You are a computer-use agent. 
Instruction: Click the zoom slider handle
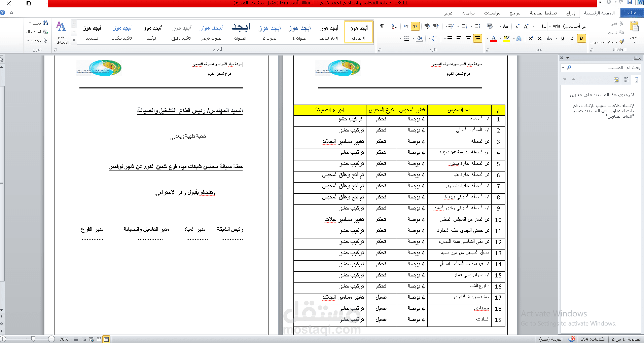pos(33,339)
